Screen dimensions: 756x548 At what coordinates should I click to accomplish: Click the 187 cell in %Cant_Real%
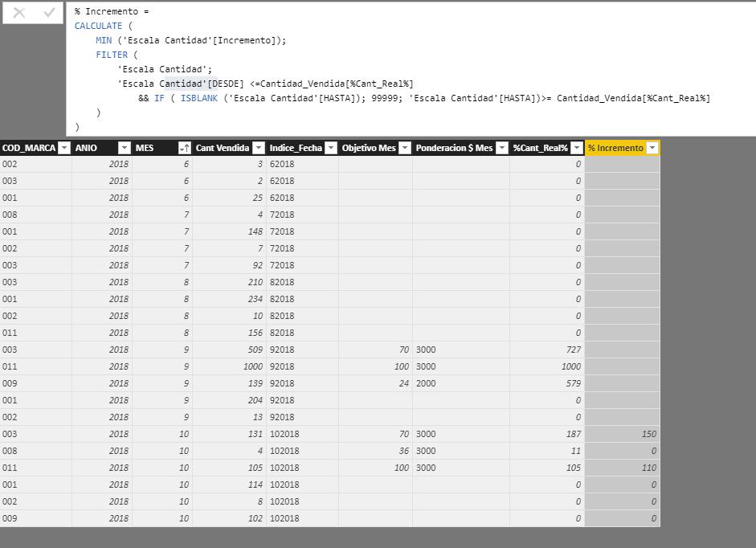[547, 434]
